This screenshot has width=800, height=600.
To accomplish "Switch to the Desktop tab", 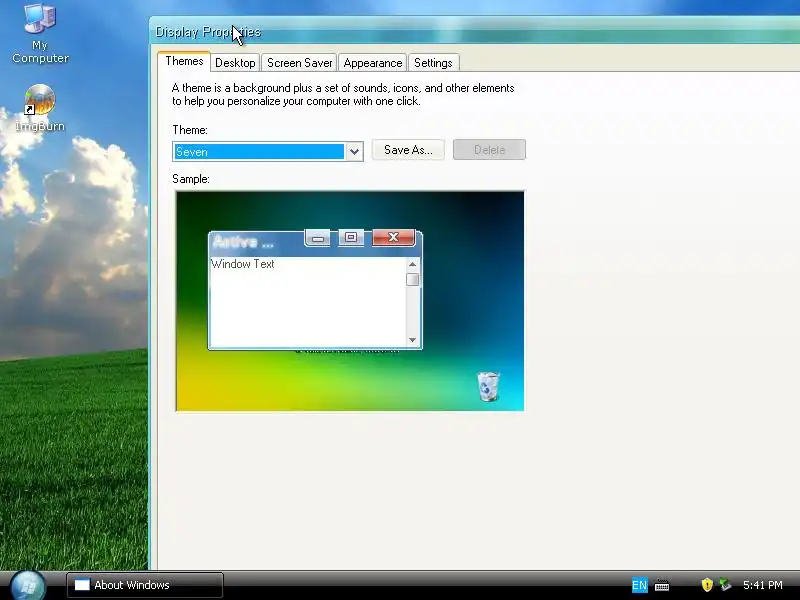I will coord(235,63).
